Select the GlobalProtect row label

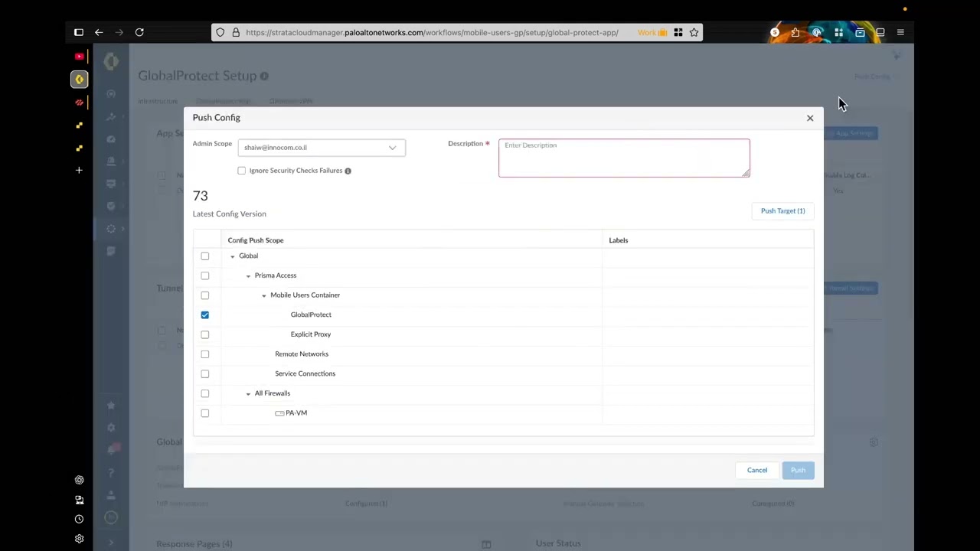click(x=311, y=315)
